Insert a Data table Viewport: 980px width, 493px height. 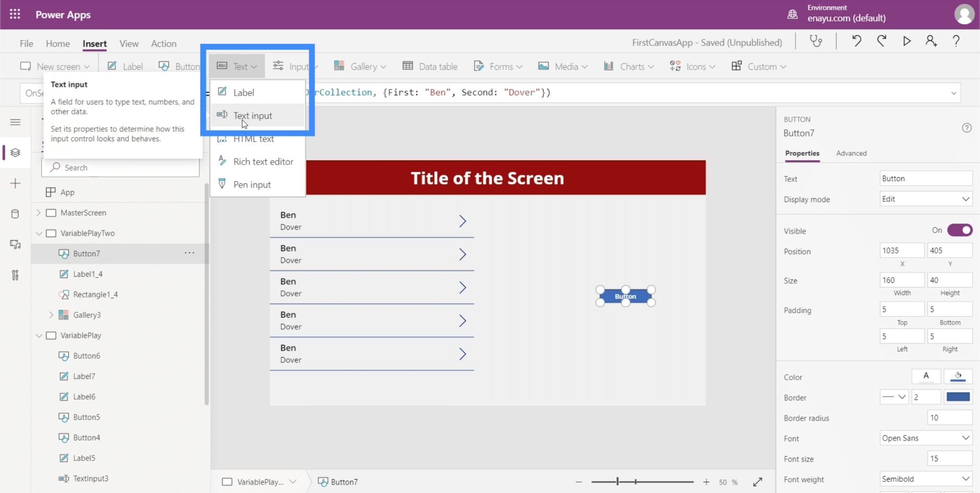(x=430, y=67)
